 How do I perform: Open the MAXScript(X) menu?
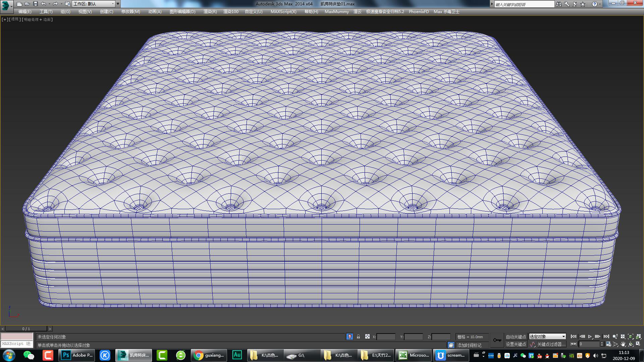coord(283,11)
